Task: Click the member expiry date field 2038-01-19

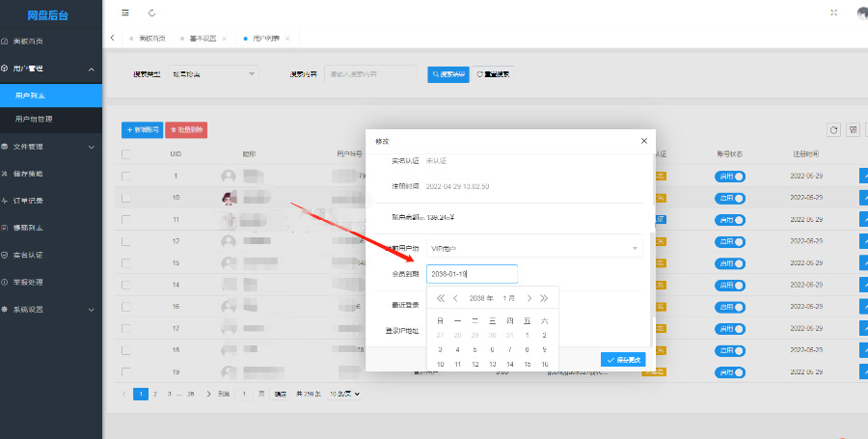Action: [x=473, y=274]
